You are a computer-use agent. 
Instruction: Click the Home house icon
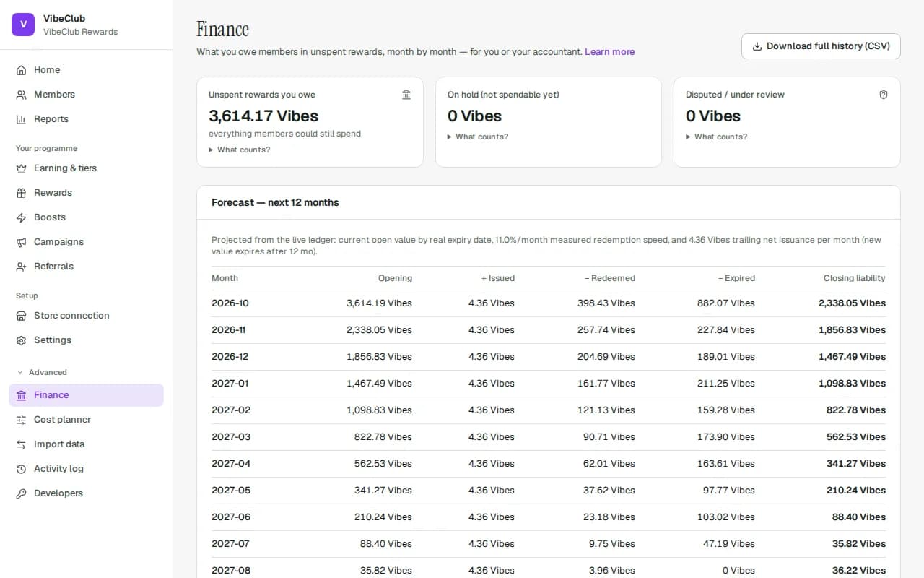[21, 70]
